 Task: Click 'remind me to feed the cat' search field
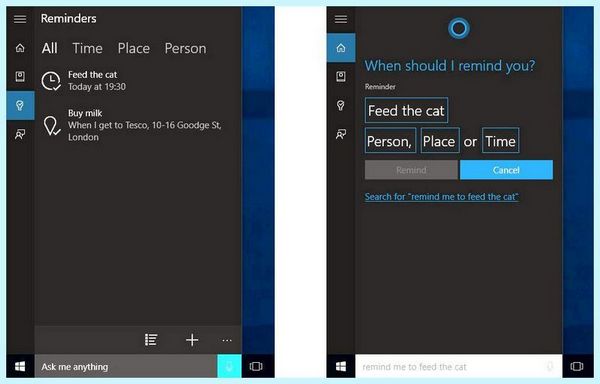[x=458, y=366]
